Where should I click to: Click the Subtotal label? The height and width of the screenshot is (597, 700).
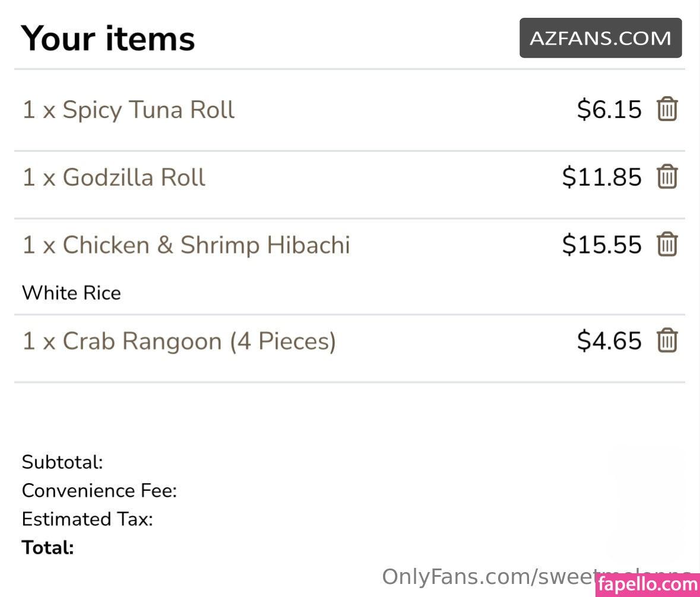point(62,462)
